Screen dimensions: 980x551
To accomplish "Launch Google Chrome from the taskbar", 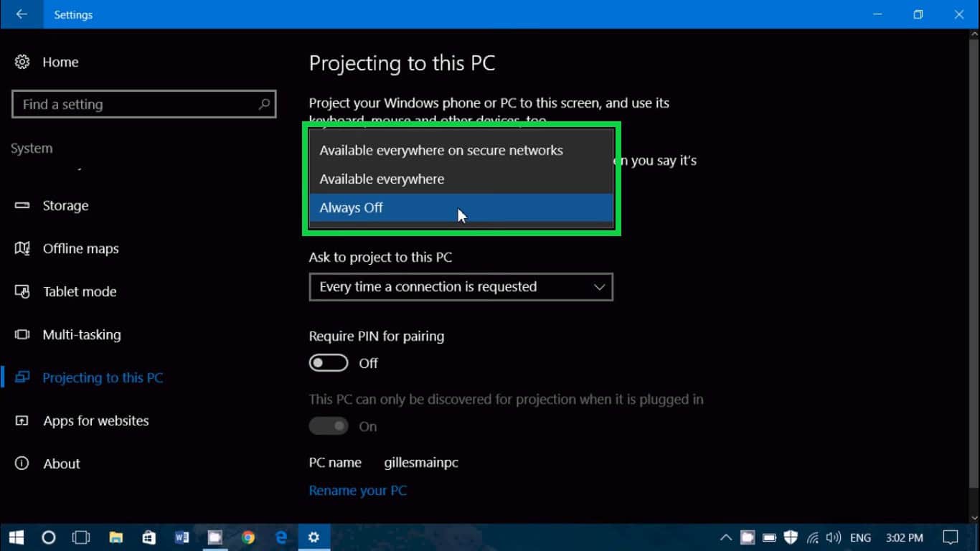I will point(248,537).
